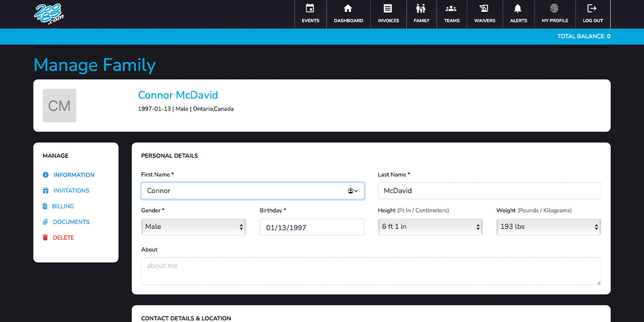Click the My Profile fingerprint icon
Screen dimensions: 644x322
(554, 8)
